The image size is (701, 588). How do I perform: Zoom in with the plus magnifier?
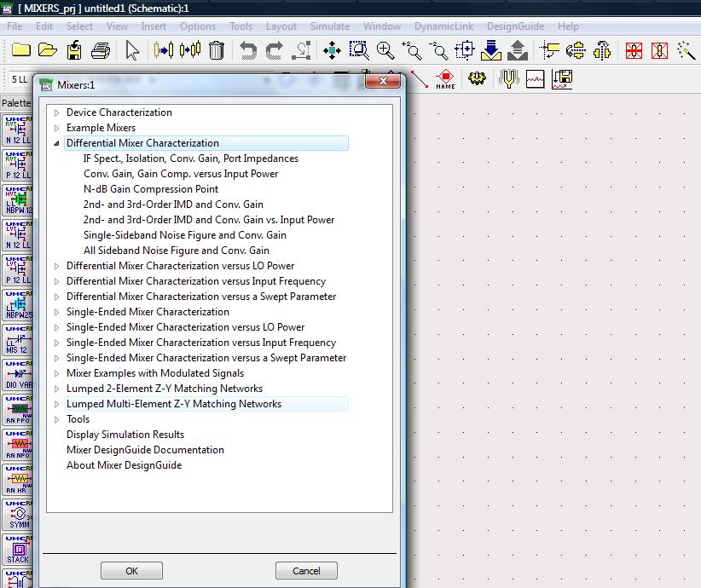click(x=385, y=50)
